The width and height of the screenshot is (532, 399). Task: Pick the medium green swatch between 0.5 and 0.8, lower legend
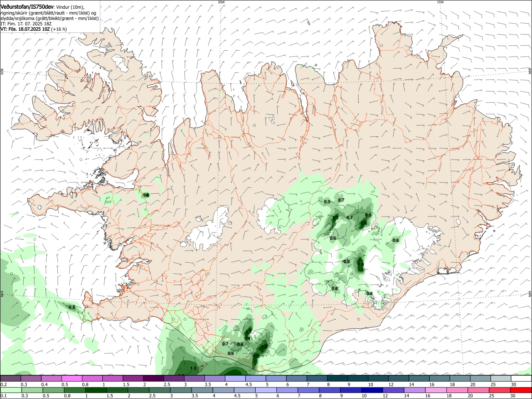(x=53, y=390)
